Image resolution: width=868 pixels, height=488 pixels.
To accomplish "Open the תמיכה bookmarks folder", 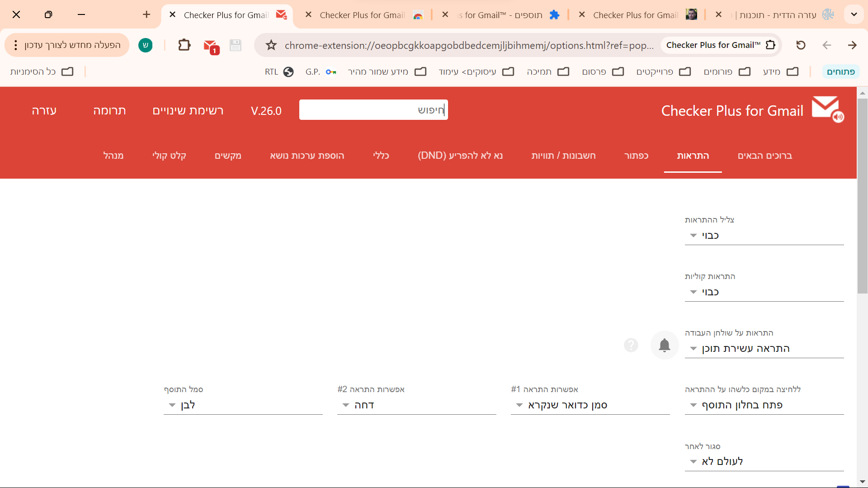I will [x=548, y=72].
